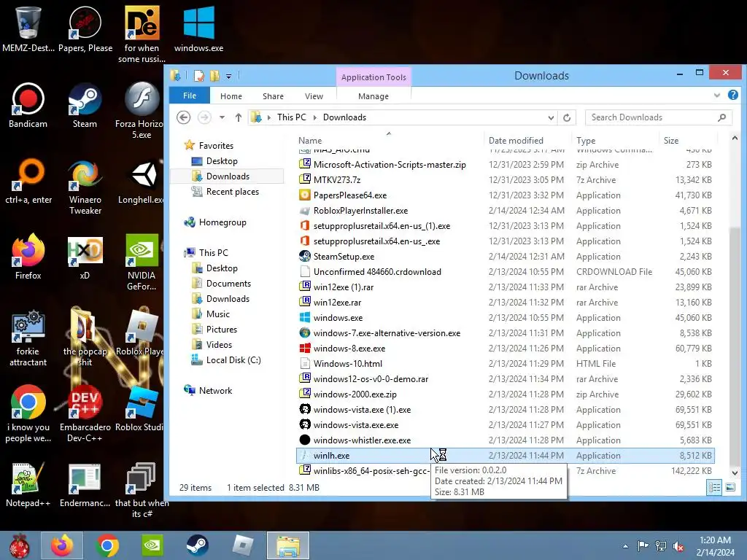Select the Forza Horizon 5.exe desktop icon
This screenshot has width=747, height=560.
point(141,111)
